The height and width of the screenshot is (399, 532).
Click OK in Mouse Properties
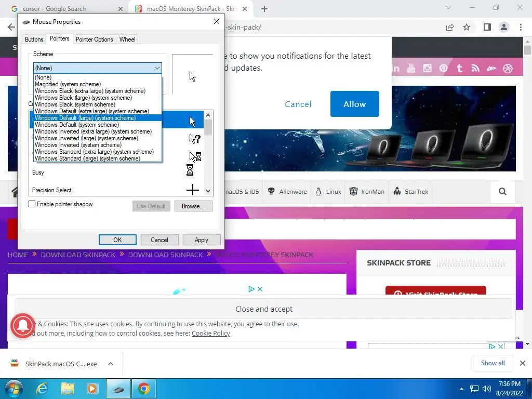(117, 240)
